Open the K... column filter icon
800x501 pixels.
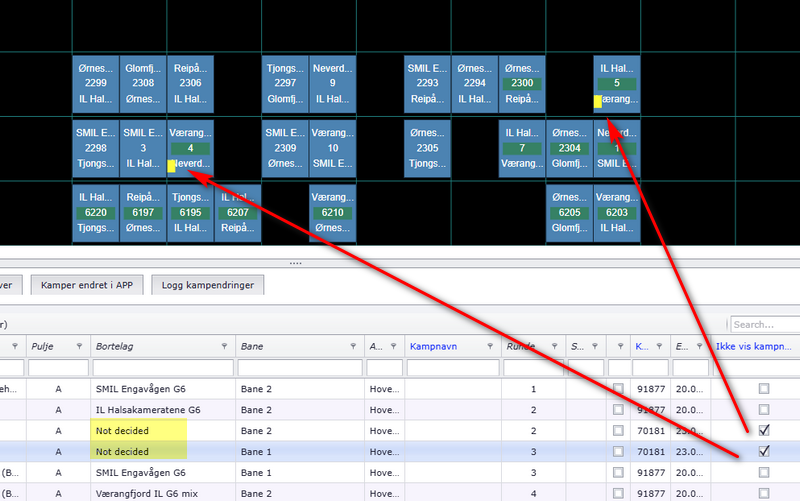click(659, 346)
